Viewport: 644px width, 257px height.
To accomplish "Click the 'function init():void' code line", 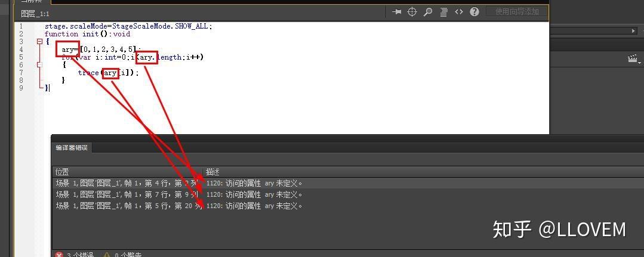I will [x=88, y=34].
